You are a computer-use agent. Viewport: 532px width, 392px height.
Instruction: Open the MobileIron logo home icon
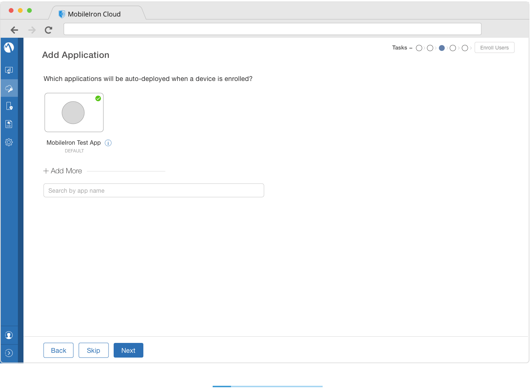(9, 47)
